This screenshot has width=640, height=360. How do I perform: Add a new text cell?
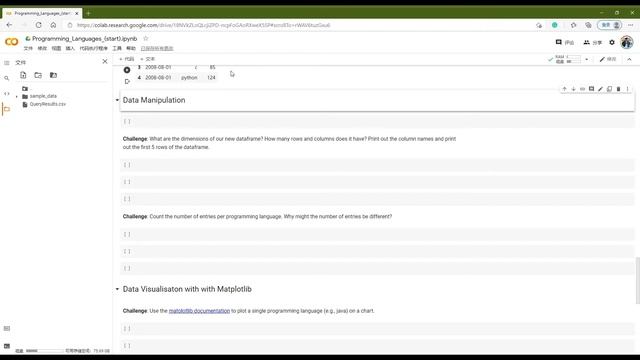148,59
